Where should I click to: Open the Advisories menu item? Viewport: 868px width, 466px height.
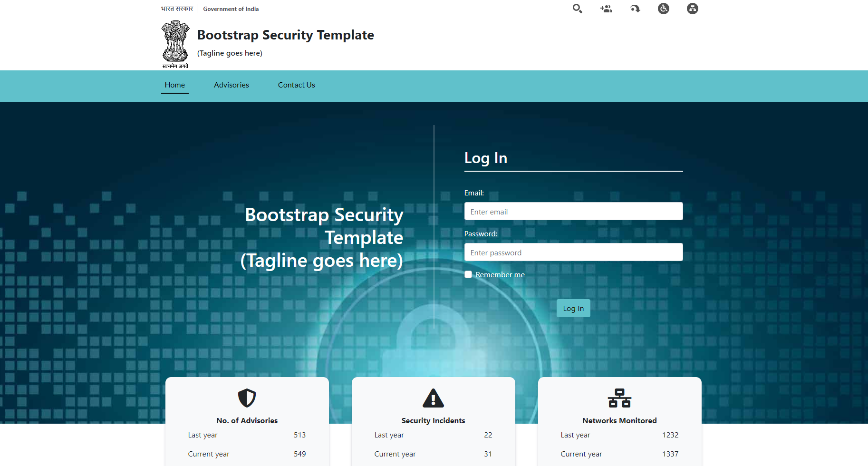[x=231, y=85]
